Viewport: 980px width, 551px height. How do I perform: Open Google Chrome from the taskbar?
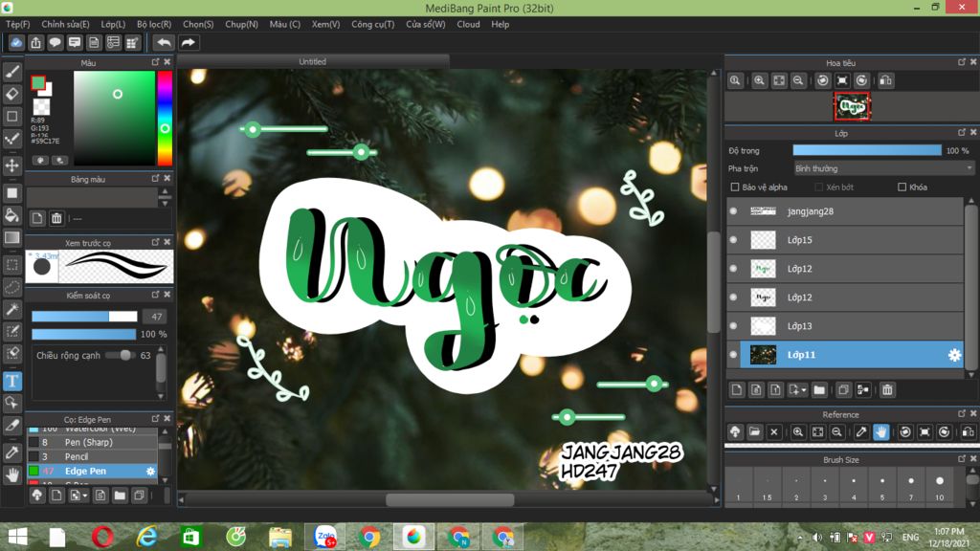368,537
